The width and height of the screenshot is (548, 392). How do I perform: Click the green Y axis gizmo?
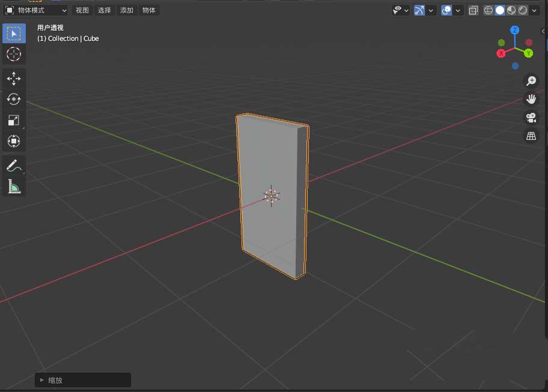pyautogui.click(x=528, y=53)
